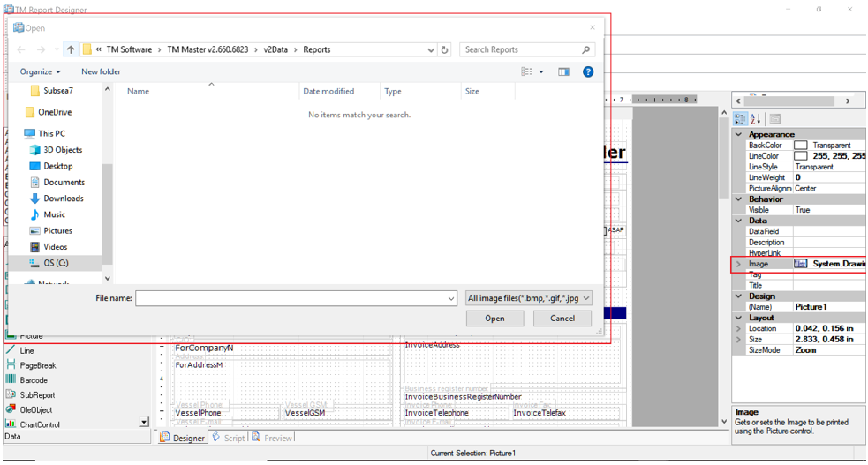Viewport: 868px width, 465px height.
Task: Select the ChartControl tool
Action: (40, 424)
